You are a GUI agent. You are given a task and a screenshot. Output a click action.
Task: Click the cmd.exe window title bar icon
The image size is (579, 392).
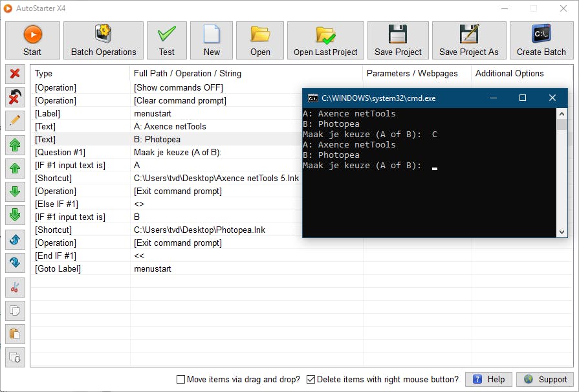312,98
